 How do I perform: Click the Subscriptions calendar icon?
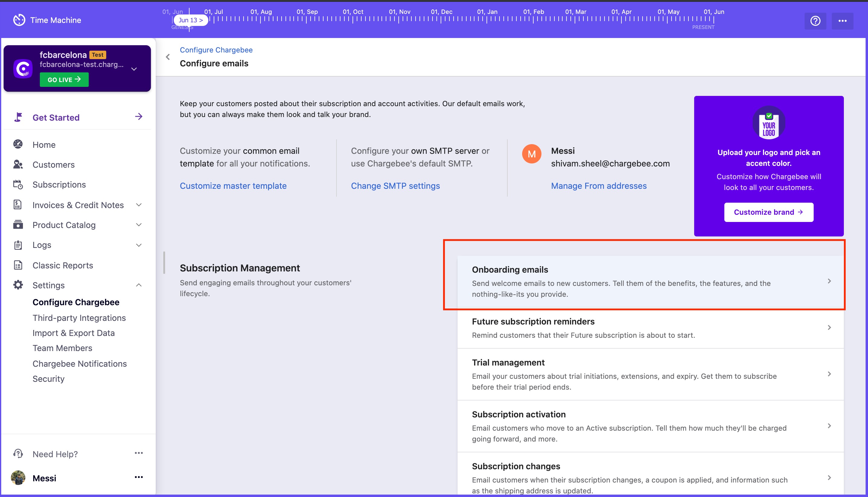pyautogui.click(x=18, y=185)
